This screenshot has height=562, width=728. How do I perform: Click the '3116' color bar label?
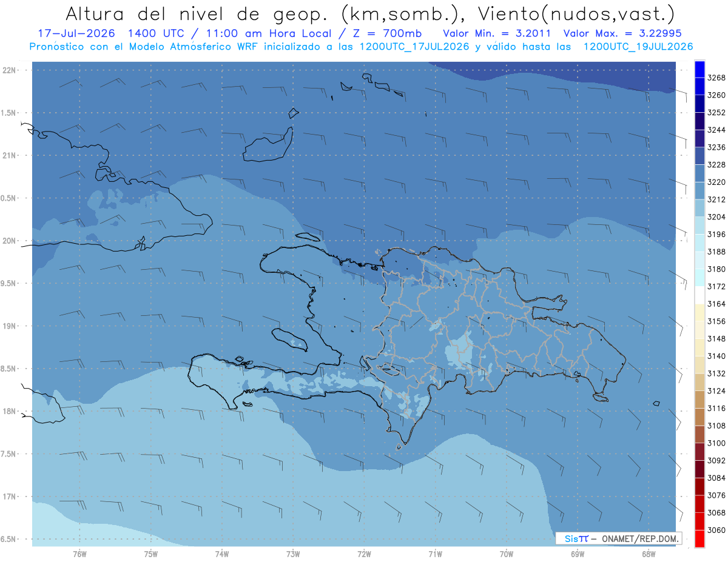(716, 409)
